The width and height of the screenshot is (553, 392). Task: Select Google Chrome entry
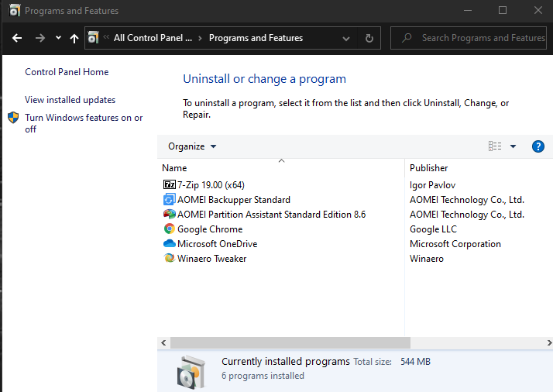tap(210, 229)
